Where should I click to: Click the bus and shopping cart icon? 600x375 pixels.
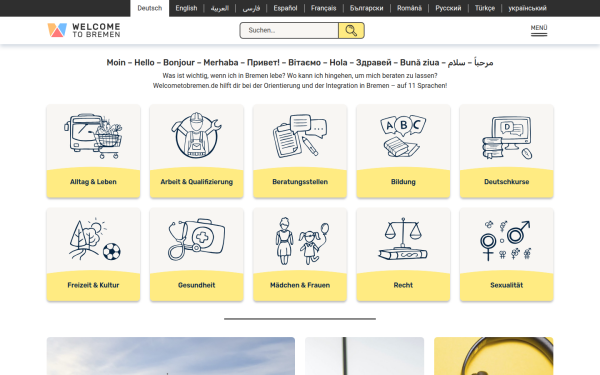[x=93, y=136]
